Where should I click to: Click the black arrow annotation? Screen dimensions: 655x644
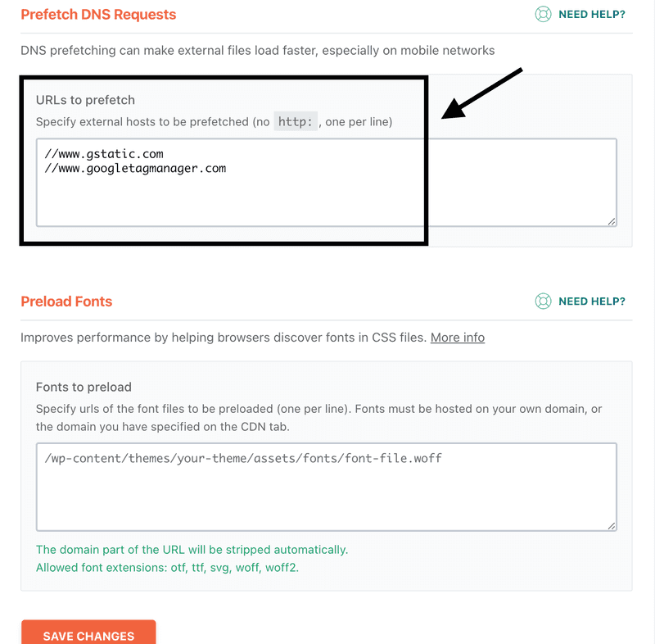(483, 93)
